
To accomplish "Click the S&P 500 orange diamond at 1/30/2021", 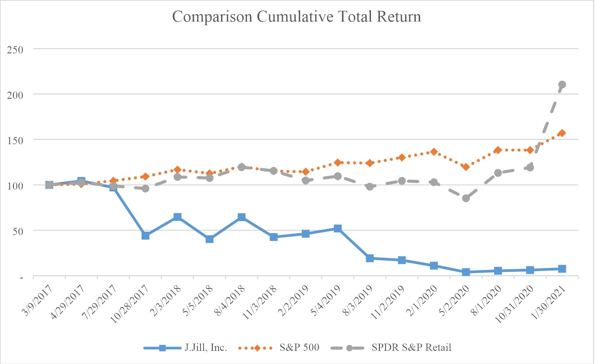I will (562, 133).
